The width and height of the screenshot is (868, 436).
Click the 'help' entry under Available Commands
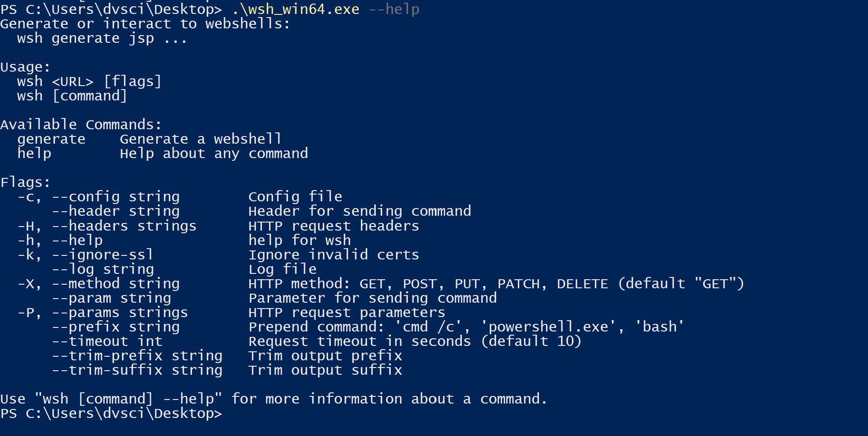click(34, 154)
